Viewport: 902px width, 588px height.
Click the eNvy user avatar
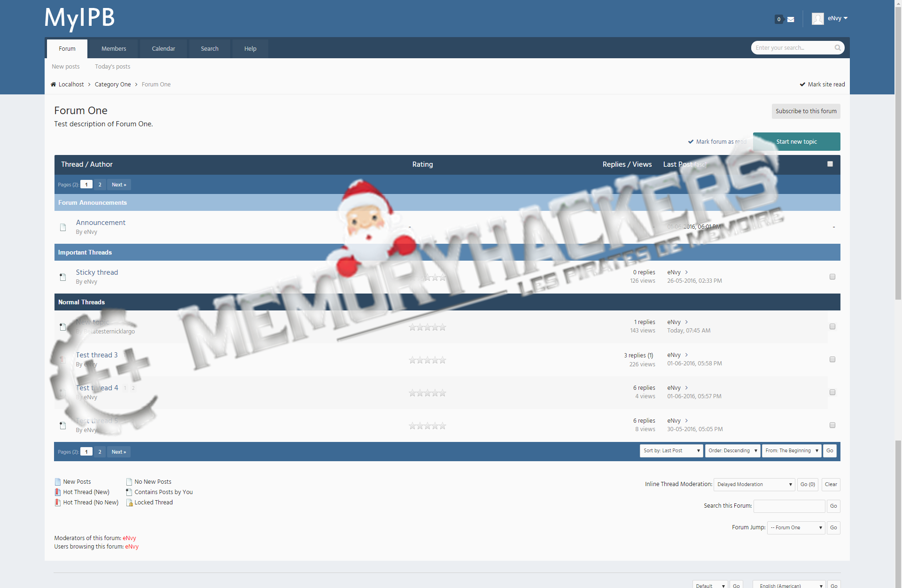click(x=817, y=19)
